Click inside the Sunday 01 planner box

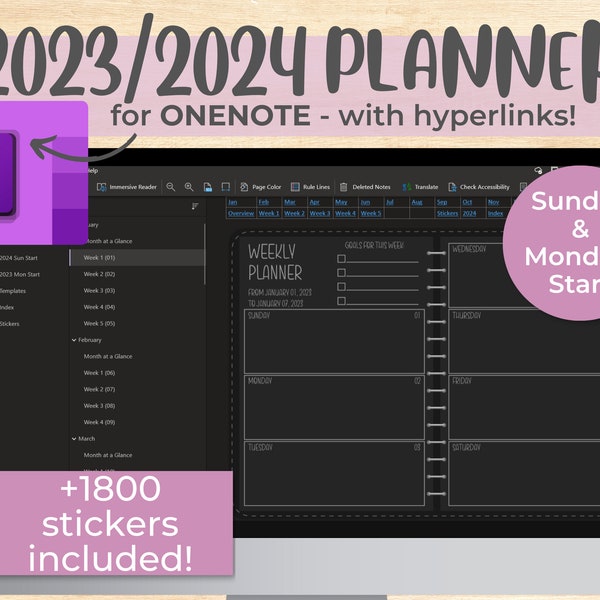point(334,341)
